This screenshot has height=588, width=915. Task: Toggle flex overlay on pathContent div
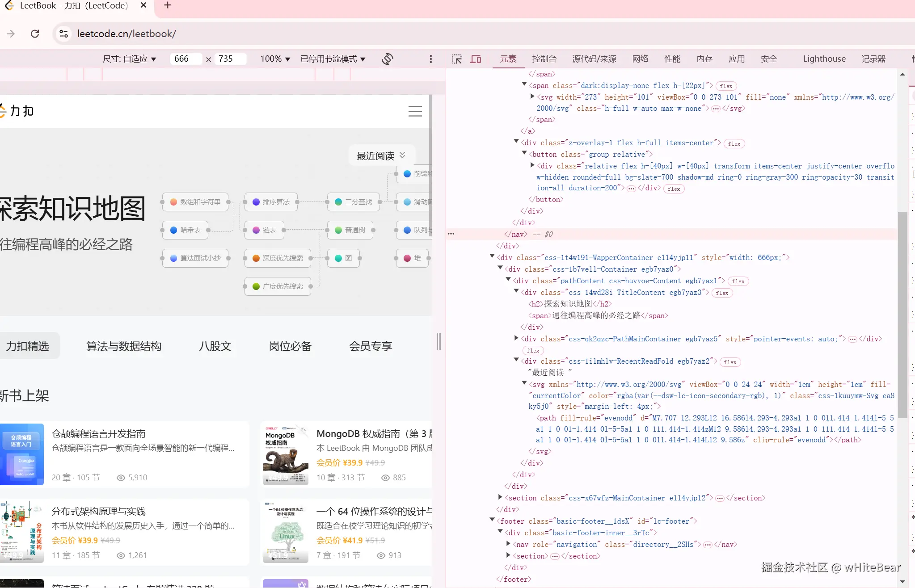pyautogui.click(x=738, y=281)
